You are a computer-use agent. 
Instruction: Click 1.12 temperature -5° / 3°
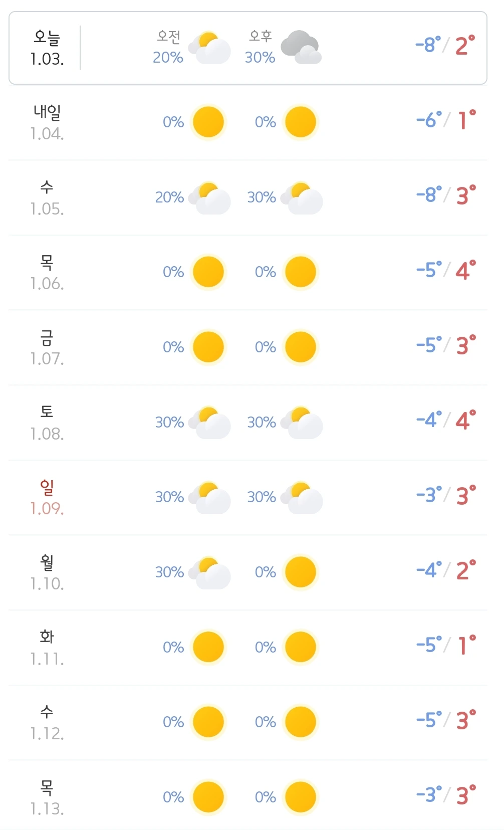click(446, 721)
